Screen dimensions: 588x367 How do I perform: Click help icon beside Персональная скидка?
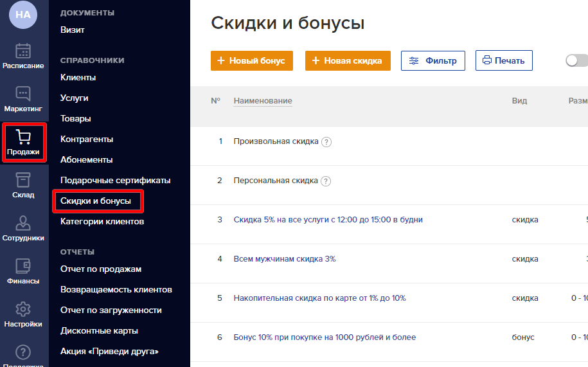326,181
